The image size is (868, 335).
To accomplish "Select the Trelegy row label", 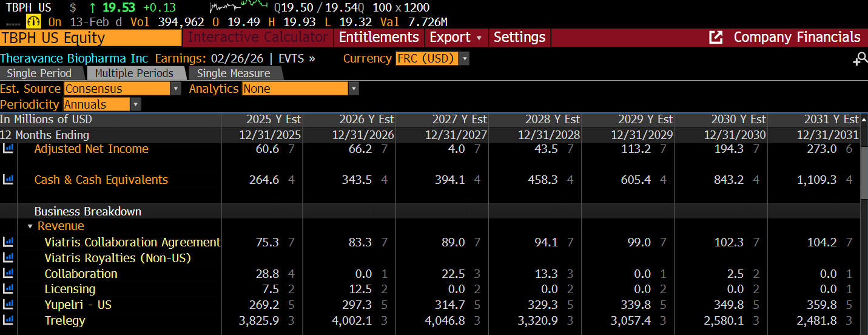I will click(x=65, y=320).
